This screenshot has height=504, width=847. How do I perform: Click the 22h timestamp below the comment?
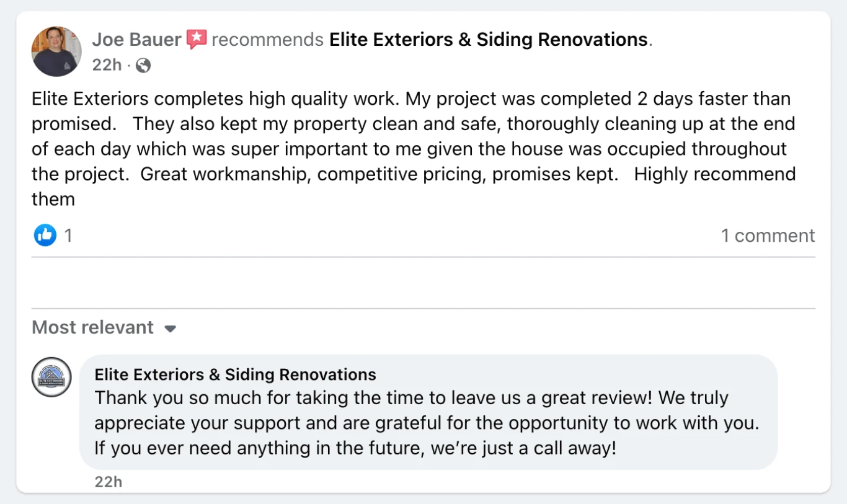tap(109, 482)
